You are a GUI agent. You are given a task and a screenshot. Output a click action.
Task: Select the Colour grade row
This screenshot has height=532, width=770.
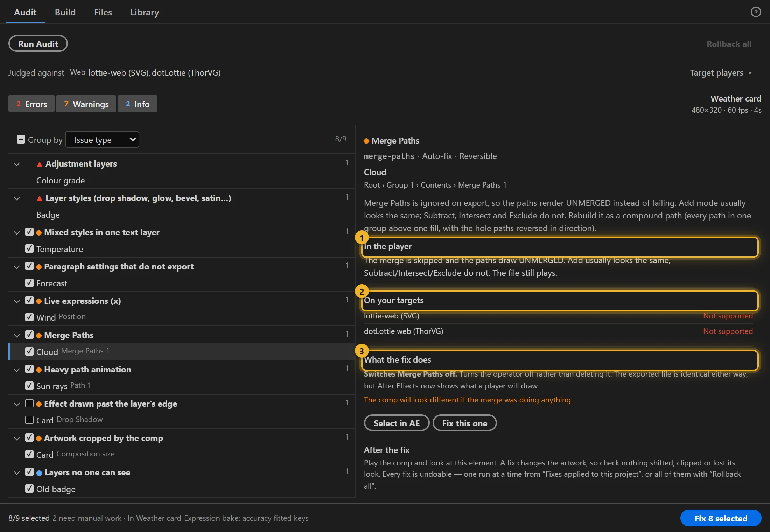tap(182, 181)
